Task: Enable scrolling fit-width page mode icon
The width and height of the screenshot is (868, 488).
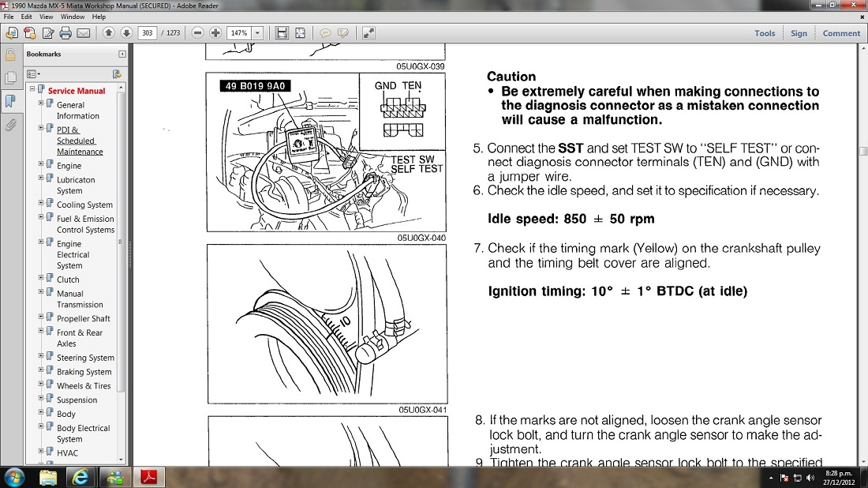Action: tap(282, 32)
